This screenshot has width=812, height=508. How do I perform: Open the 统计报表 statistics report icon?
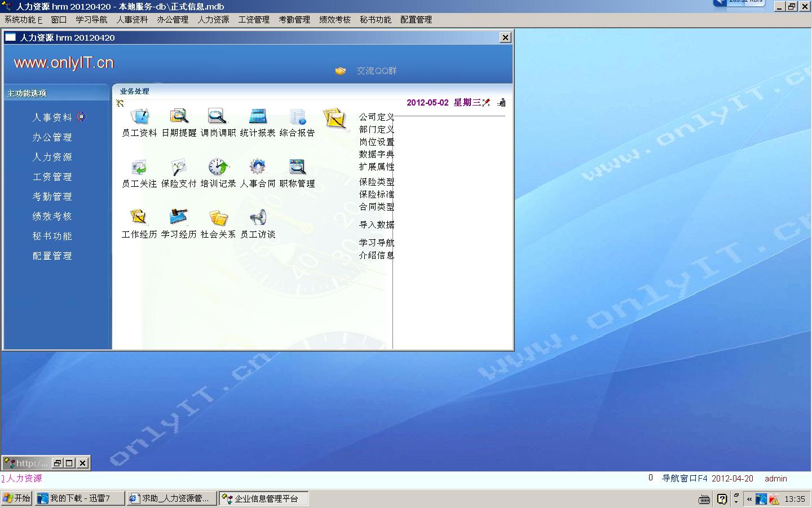(258, 117)
